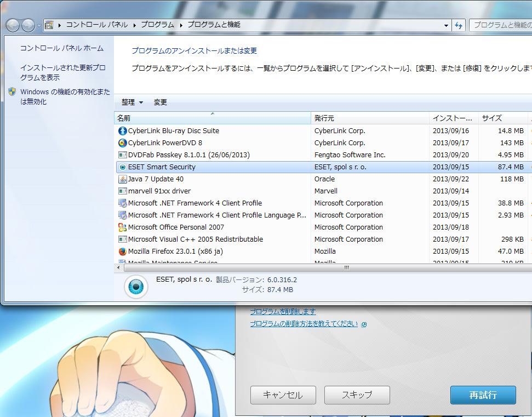Screen dimensions: 532x417
Task: Click Java 7 Update 40 icon
Action: 123,179
